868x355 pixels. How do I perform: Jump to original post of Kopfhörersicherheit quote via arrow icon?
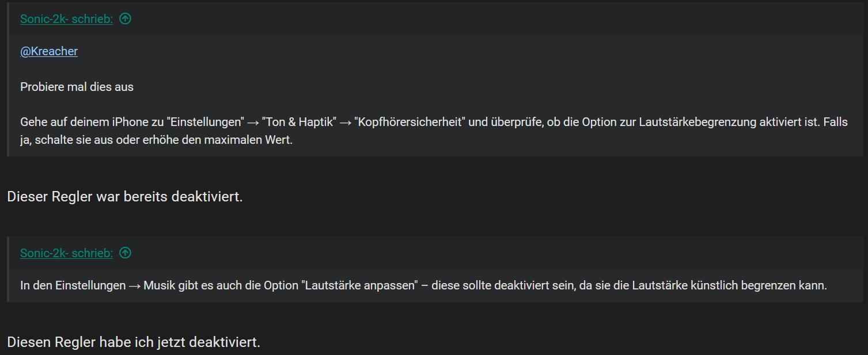coord(125,19)
